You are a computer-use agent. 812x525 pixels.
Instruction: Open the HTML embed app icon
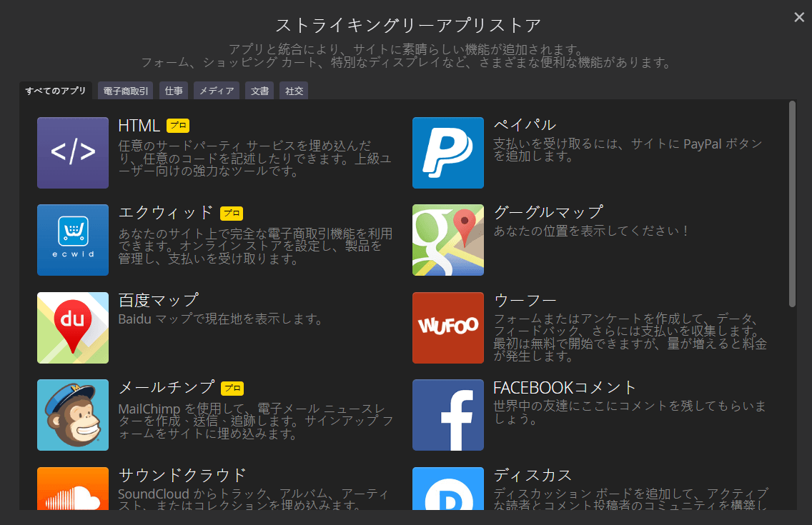tap(73, 153)
